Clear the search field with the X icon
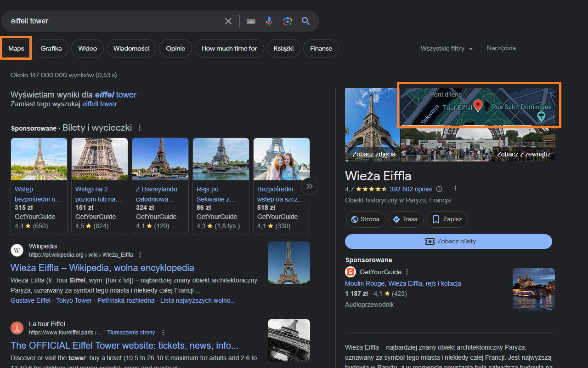 (228, 21)
